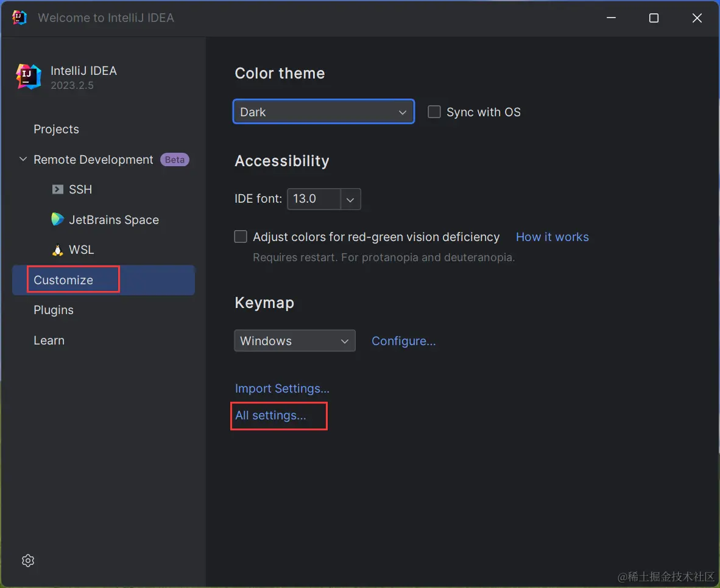This screenshot has width=720, height=588.
Task: Minimize the Welcome to IntelliJ IDEA window
Action: click(x=611, y=18)
